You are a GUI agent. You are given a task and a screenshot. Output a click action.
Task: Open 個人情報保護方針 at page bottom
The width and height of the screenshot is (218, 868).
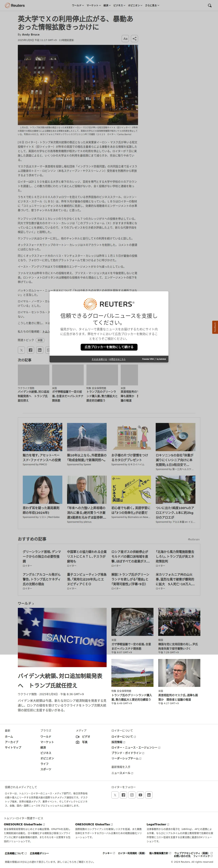pos(160,853)
